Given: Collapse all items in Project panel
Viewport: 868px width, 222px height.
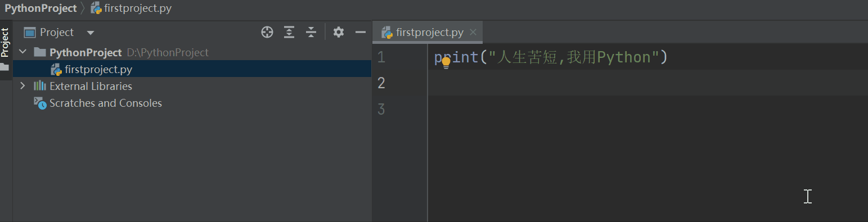Looking at the screenshot, I should 311,32.
